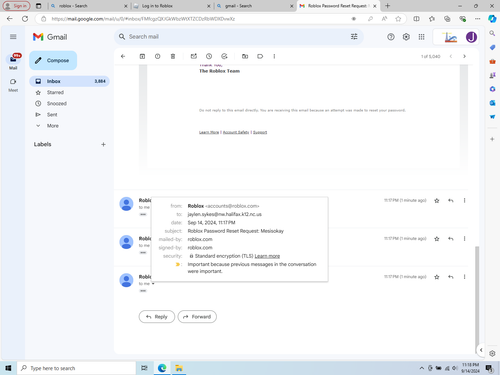Reply to second Roblox message via arrow
The width and height of the screenshot is (500, 375).
click(x=451, y=239)
